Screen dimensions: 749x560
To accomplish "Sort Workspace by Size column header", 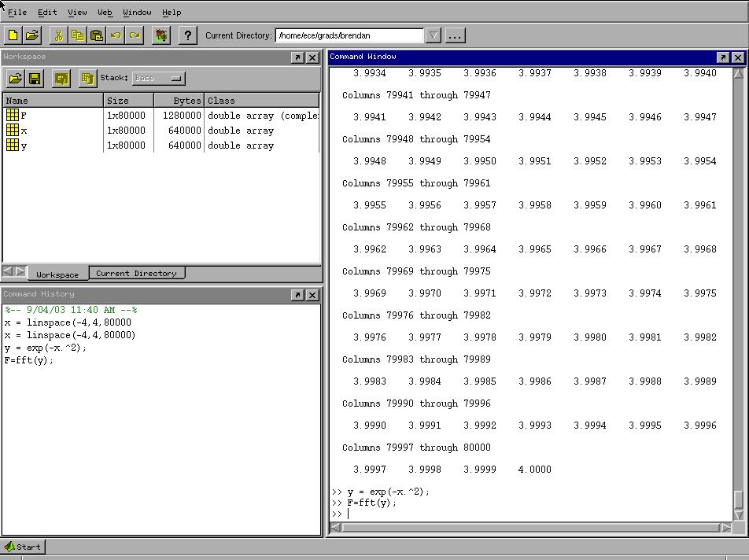I will (x=128, y=100).
